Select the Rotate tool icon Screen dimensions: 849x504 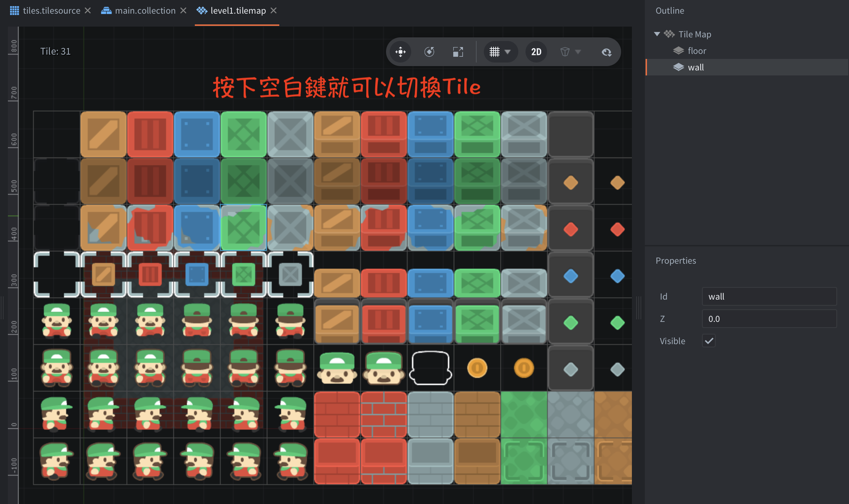pos(429,52)
